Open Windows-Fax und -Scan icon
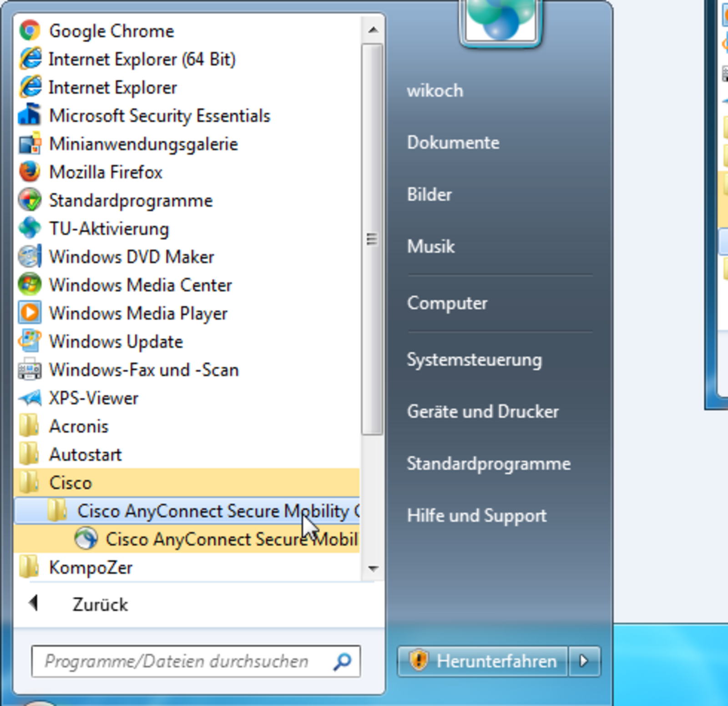The image size is (728, 706). click(30, 369)
